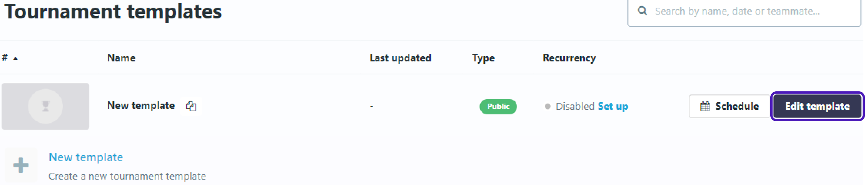Image resolution: width=868 pixels, height=185 pixels.
Task: Open the recurrency Set up link
Action: coord(613,106)
